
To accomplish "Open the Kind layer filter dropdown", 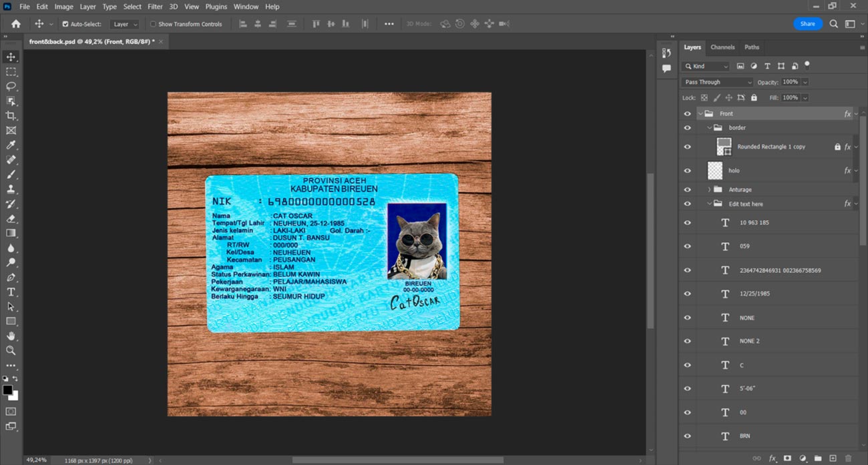I will click(706, 66).
